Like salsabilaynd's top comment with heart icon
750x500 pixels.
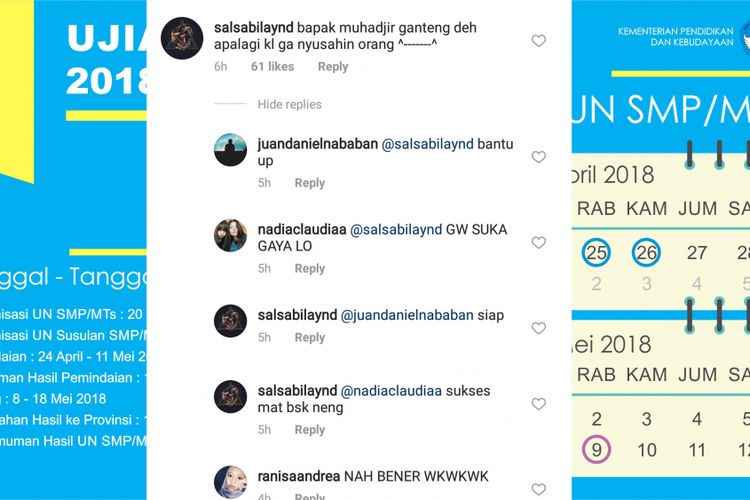click(539, 41)
